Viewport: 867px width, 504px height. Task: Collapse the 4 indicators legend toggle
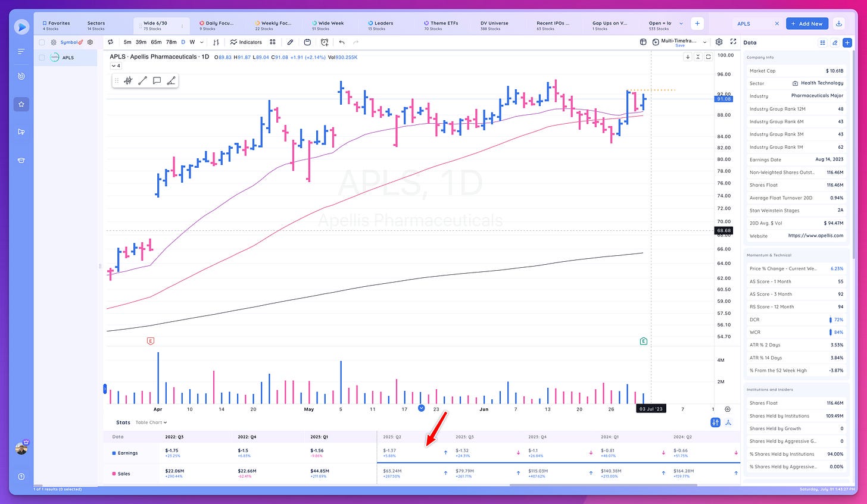point(116,66)
